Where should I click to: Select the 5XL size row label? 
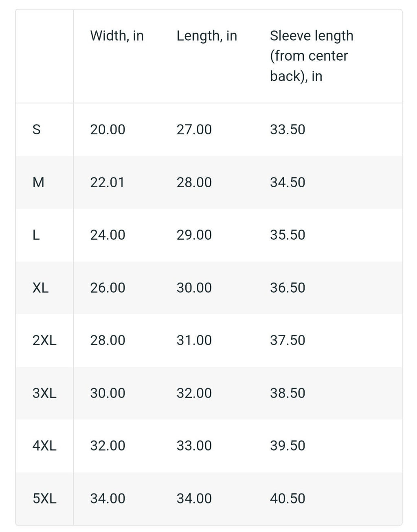click(x=44, y=499)
